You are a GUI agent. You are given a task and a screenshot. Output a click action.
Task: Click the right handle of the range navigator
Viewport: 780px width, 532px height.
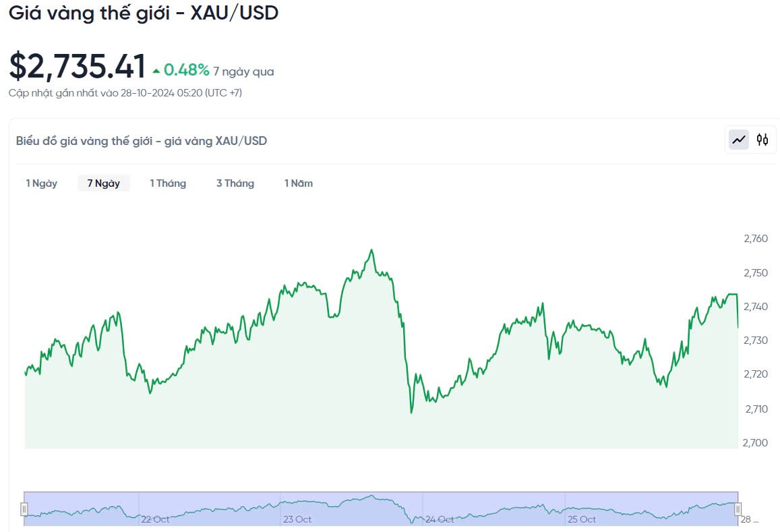click(738, 509)
